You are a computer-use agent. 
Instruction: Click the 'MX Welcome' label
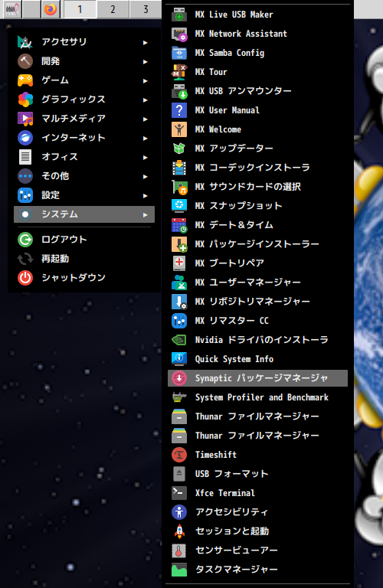click(x=218, y=129)
